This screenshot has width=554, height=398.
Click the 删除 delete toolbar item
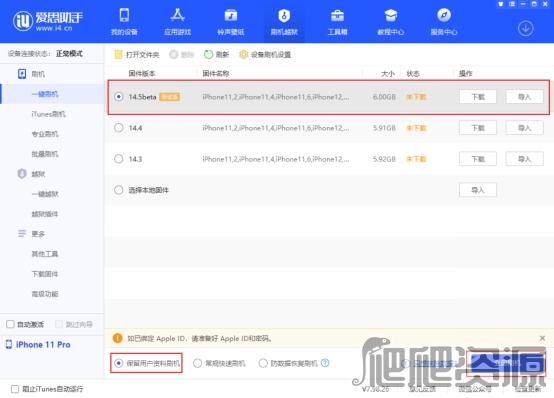click(182, 54)
